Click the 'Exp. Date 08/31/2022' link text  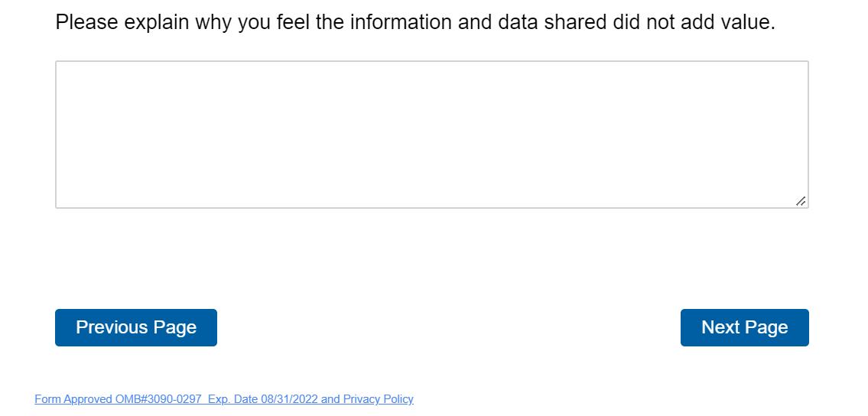pyautogui.click(x=263, y=399)
